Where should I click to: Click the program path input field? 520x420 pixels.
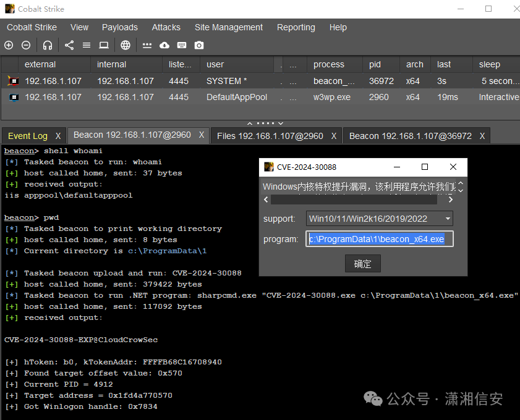coord(380,239)
